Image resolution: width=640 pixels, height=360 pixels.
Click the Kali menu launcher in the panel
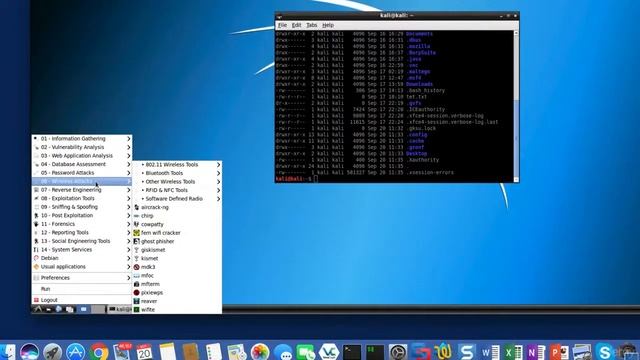(x=38, y=309)
